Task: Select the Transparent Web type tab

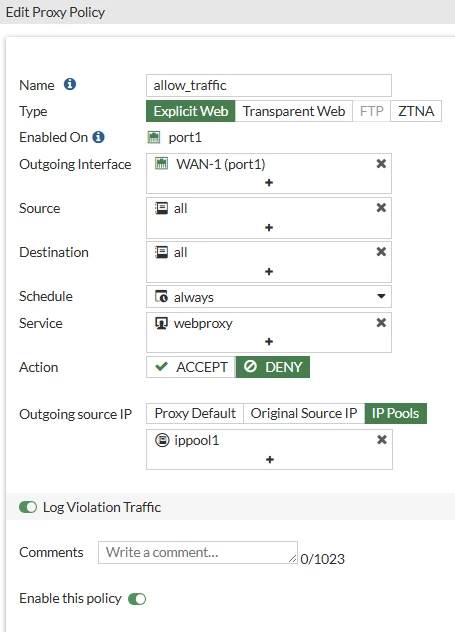Action: (294, 111)
